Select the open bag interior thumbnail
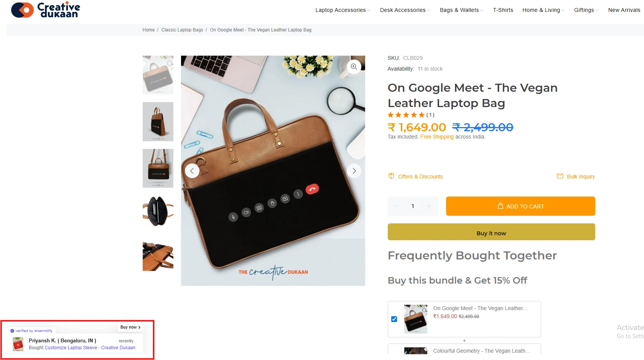Image resolution: width=644 pixels, height=360 pixels. [158, 211]
